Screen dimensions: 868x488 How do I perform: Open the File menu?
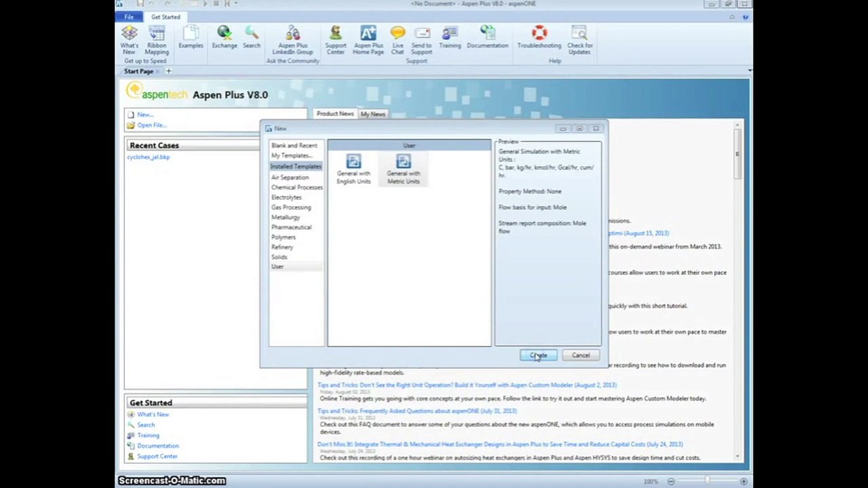[x=129, y=17]
